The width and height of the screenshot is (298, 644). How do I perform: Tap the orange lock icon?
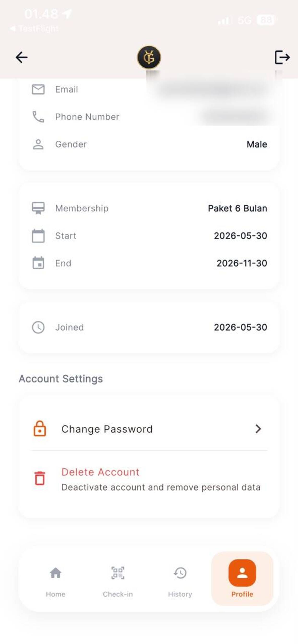pyautogui.click(x=40, y=429)
